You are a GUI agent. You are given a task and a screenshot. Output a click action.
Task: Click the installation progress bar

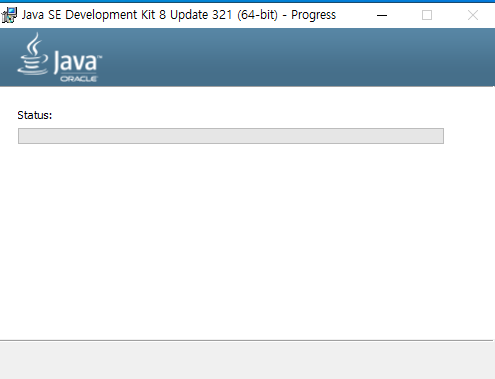tap(231, 136)
